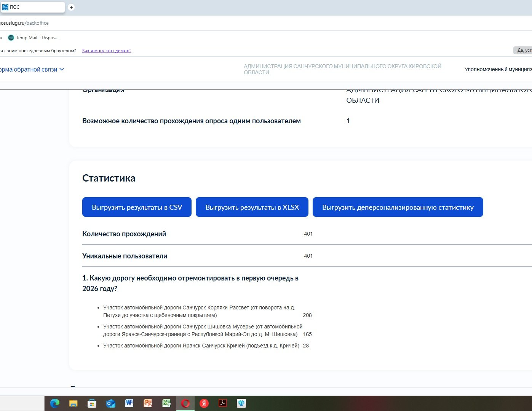This screenshot has height=411, width=532.
Task: Export depersonalized statistics via 'Выгрузить деперсонализированную статистику'
Action: 398,207
